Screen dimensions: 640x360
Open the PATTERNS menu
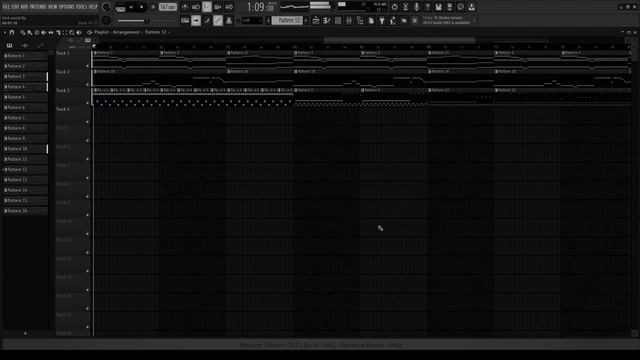(x=38, y=7)
